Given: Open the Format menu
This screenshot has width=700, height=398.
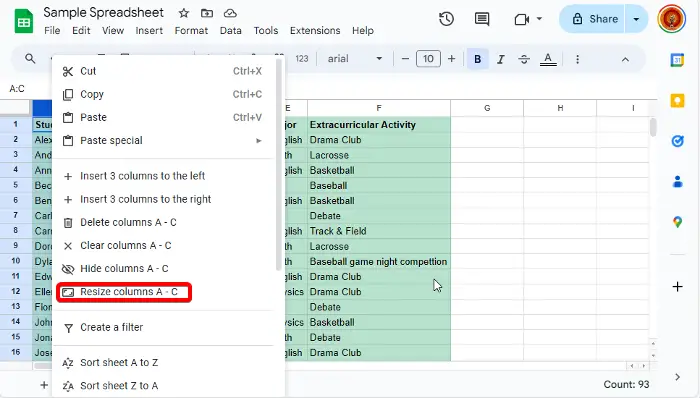Looking at the screenshot, I should (x=191, y=30).
